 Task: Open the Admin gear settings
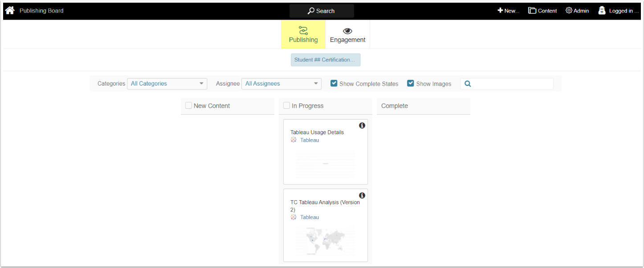point(569,11)
